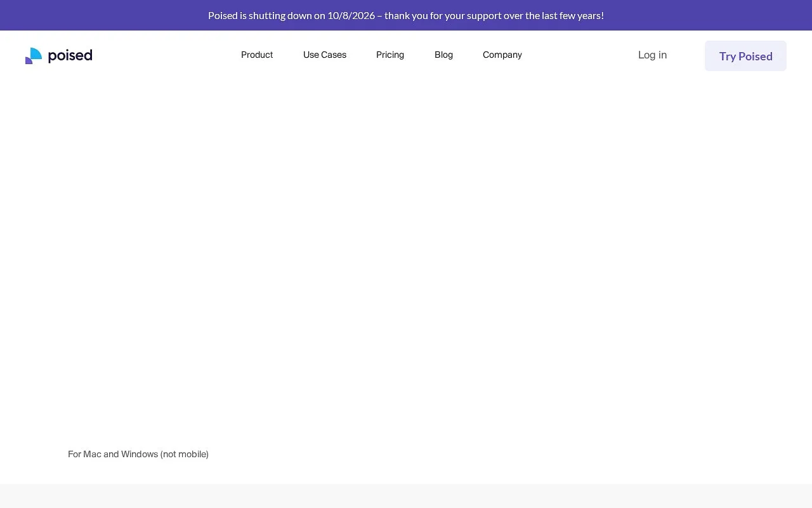Click the Log in link
This screenshot has width=812, height=508.
click(x=652, y=55)
